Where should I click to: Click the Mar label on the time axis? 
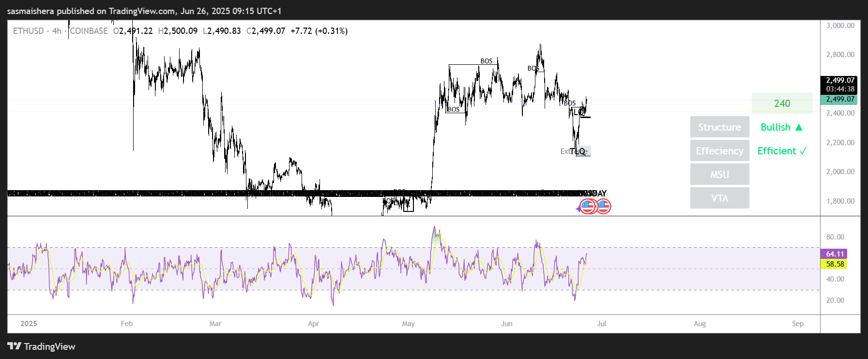coord(215,324)
